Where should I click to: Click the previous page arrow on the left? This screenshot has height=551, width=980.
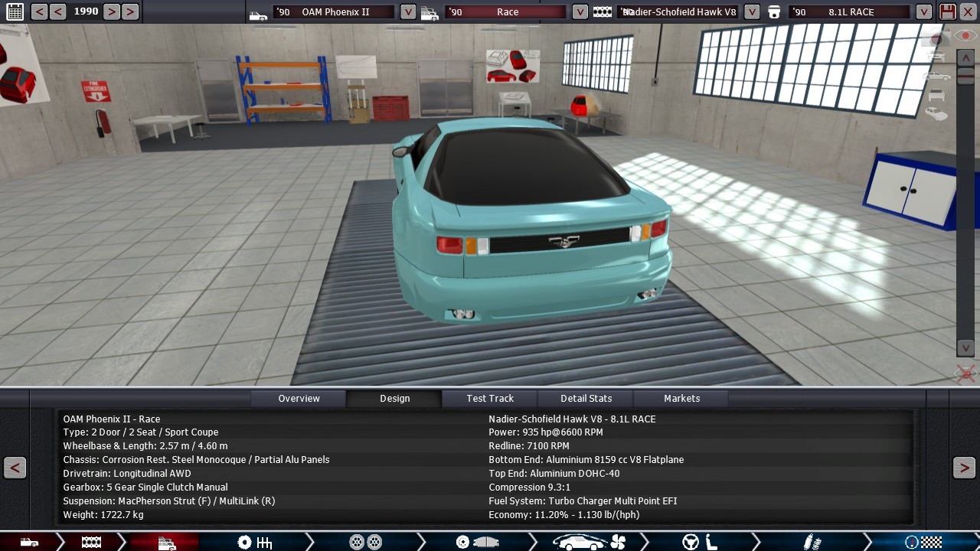(15, 468)
